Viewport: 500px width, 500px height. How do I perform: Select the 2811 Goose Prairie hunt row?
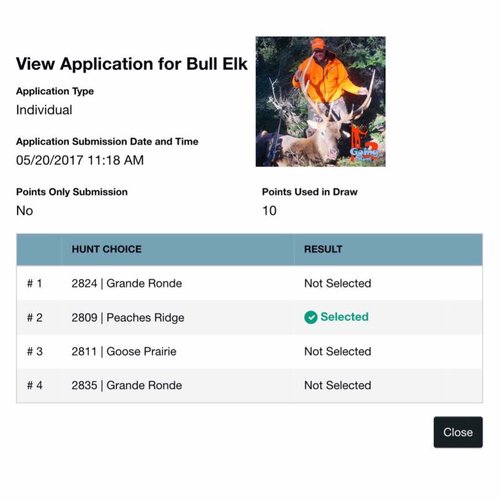coord(249,351)
